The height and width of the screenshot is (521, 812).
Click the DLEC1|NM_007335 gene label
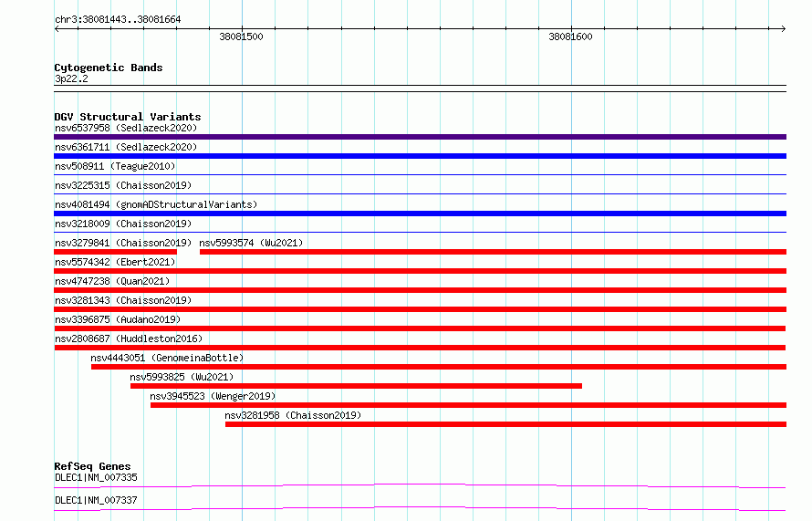pos(96,477)
